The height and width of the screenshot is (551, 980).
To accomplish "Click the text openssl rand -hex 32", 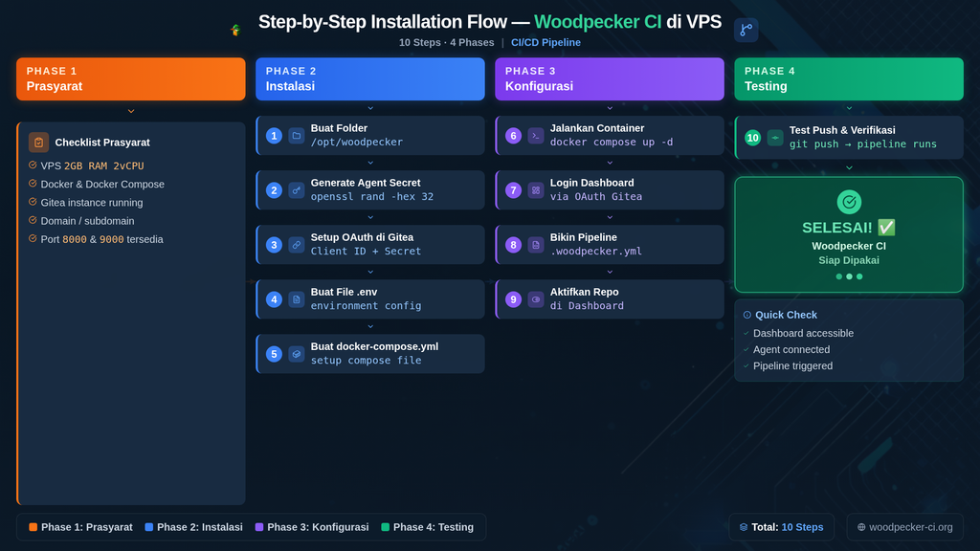I will point(372,197).
